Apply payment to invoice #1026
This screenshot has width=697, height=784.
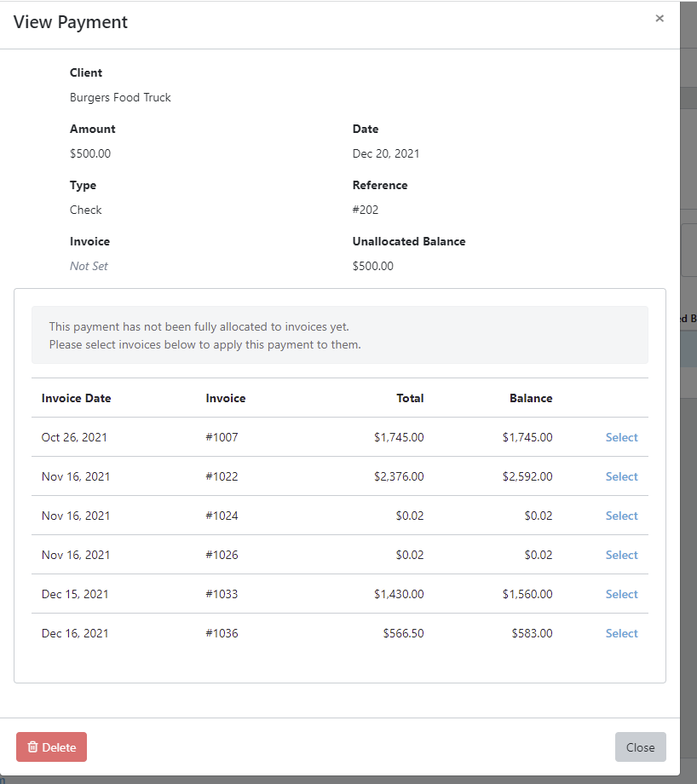click(621, 555)
